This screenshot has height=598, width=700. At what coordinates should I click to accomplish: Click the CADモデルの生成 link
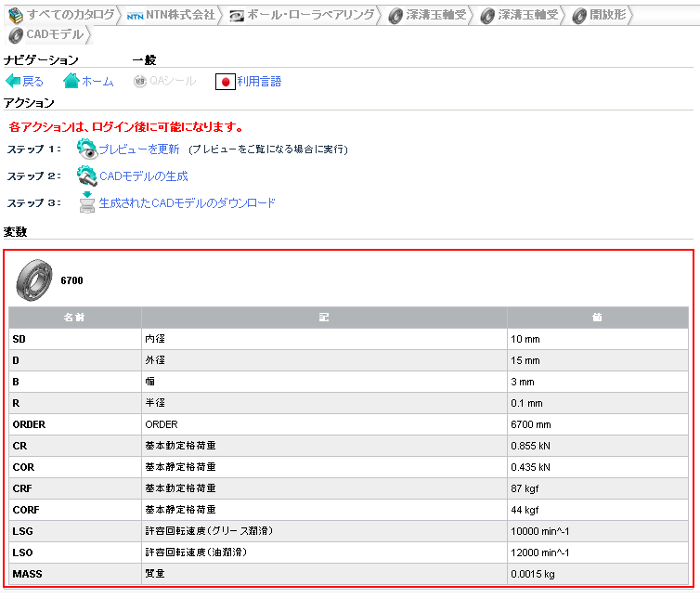(144, 175)
